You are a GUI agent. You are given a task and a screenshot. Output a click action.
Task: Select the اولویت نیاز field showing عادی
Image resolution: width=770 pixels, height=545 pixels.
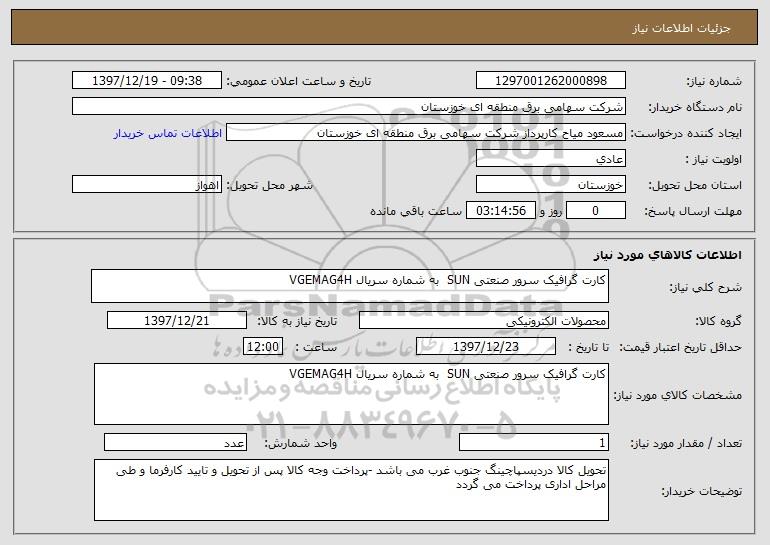(550, 159)
